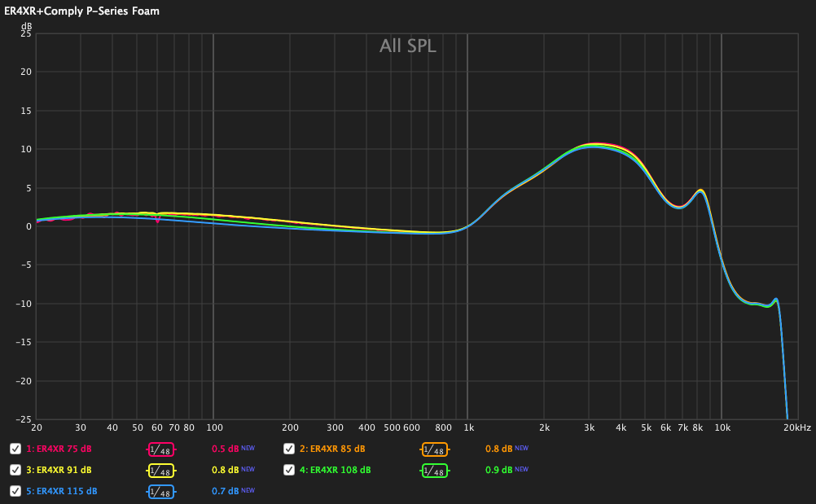Click the green 1/48 smoothing icon
The image size is (816, 504).
(x=434, y=471)
